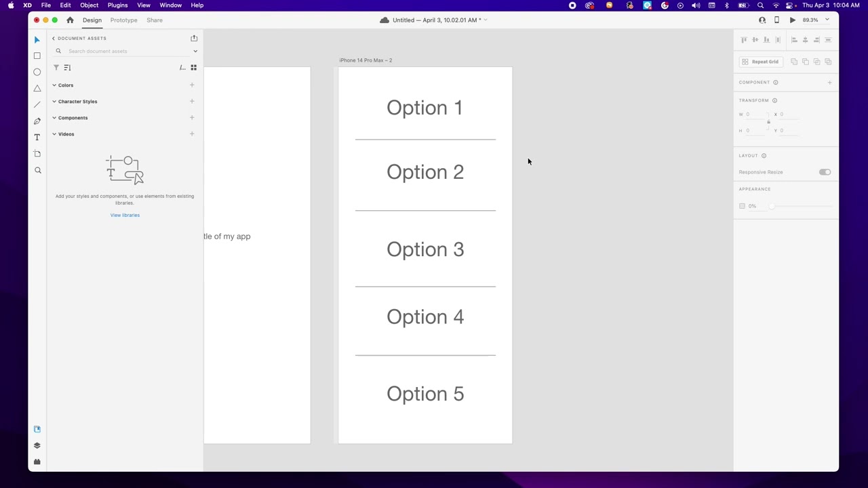This screenshot has width=868, height=488.
Task: Add a component asset
Action: click(x=192, y=118)
